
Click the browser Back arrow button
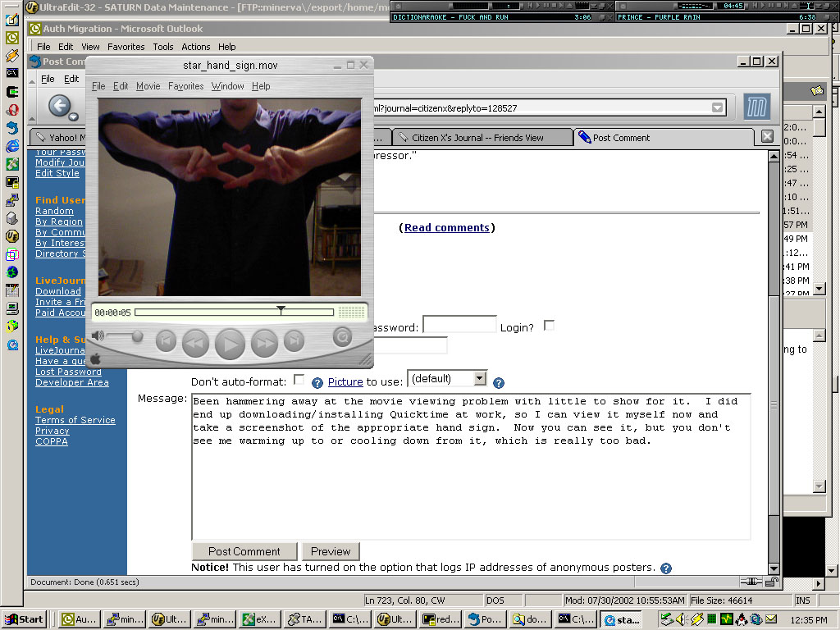(x=58, y=105)
